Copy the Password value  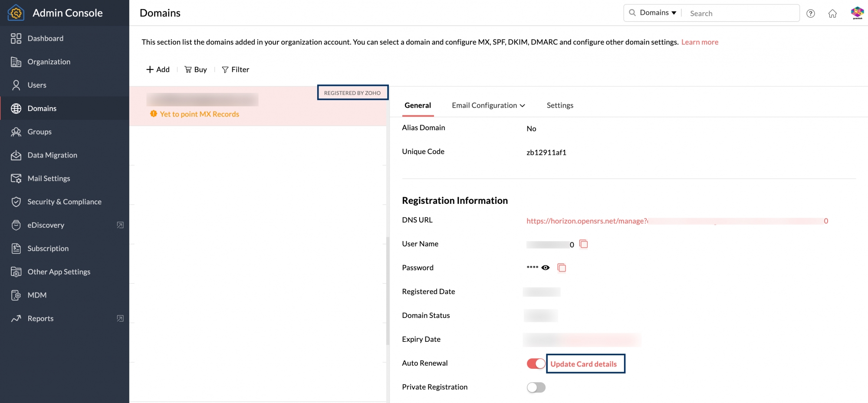tap(562, 268)
